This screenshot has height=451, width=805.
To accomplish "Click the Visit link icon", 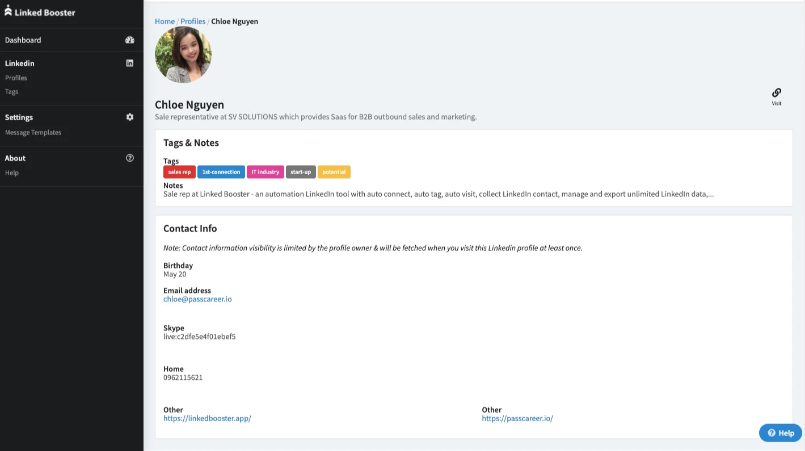I will (776, 92).
